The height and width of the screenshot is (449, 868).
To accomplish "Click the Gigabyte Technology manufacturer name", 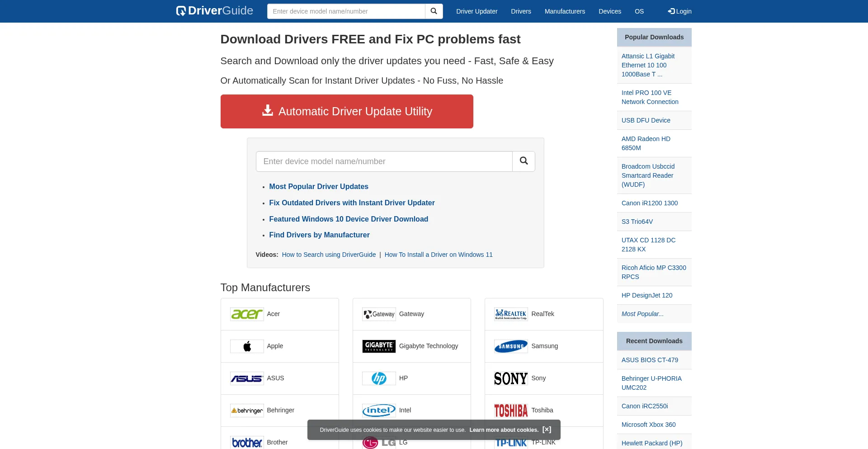I will [x=429, y=346].
